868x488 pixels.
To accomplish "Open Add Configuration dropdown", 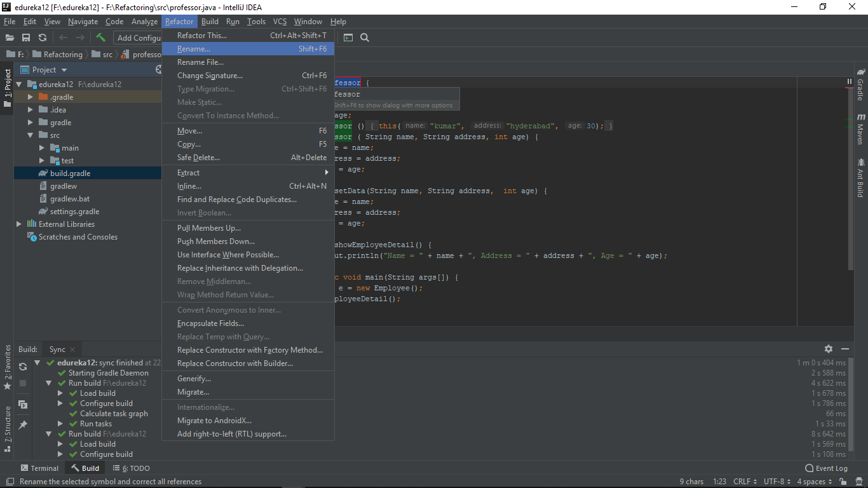I will point(138,37).
